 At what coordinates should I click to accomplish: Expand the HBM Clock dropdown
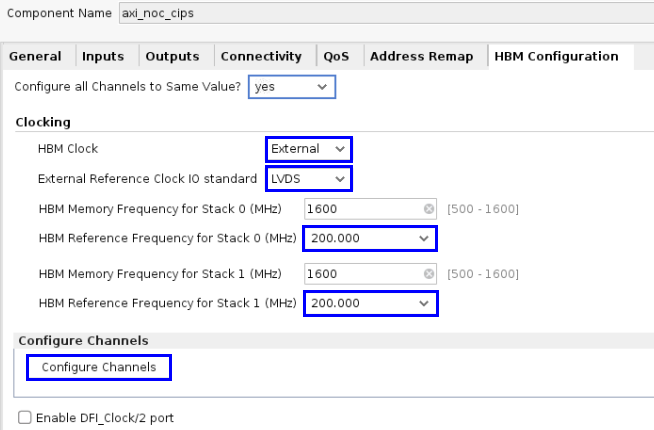tap(309, 149)
